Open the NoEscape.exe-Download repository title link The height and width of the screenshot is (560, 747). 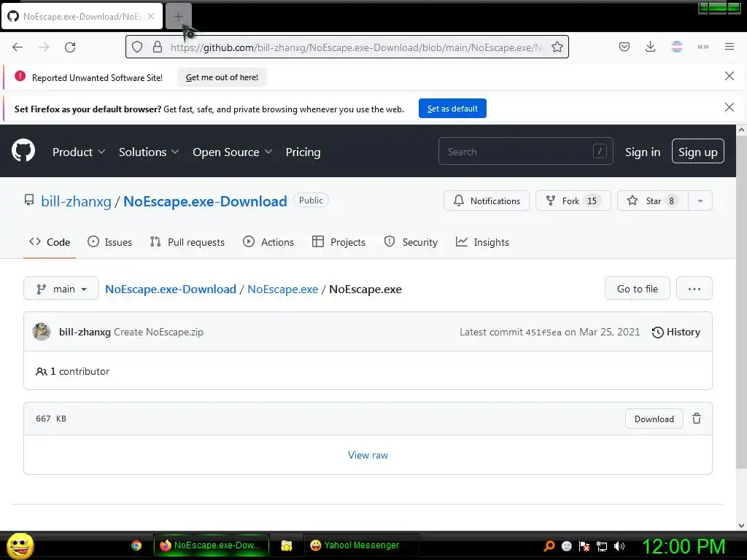point(205,201)
